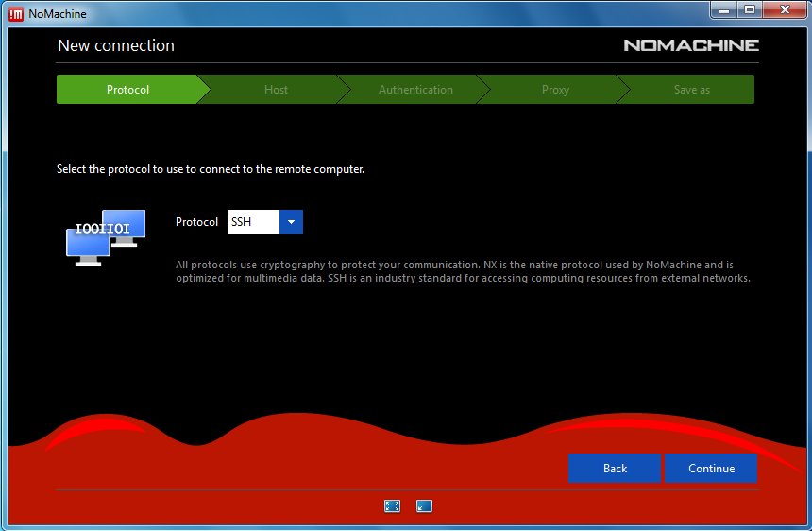Image resolution: width=812 pixels, height=531 pixels.
Task: Click the protocol description paragraph
Action: pyautogui.click(x=463, y=272)
